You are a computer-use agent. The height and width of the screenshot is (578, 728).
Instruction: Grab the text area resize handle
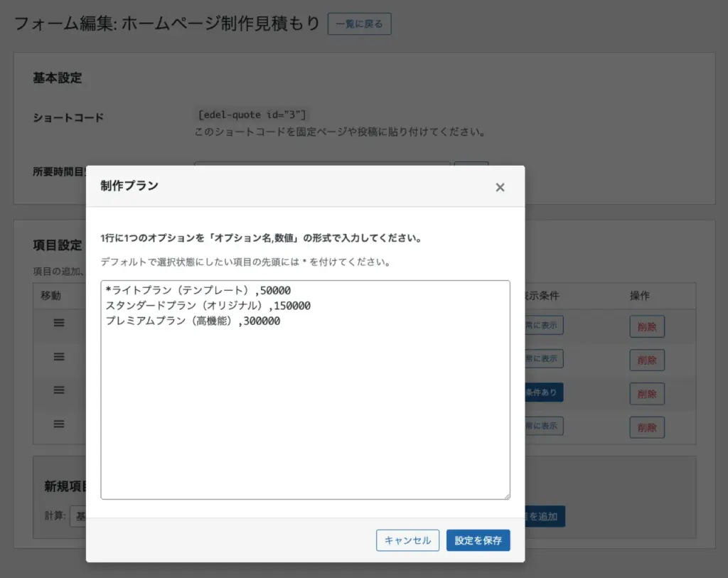(x=506, y=496)
